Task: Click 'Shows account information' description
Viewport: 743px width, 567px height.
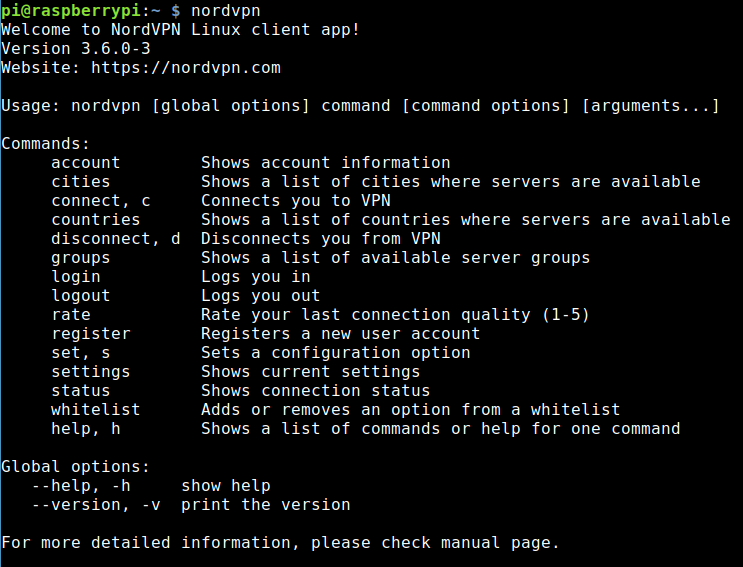Action: (326, 162)
